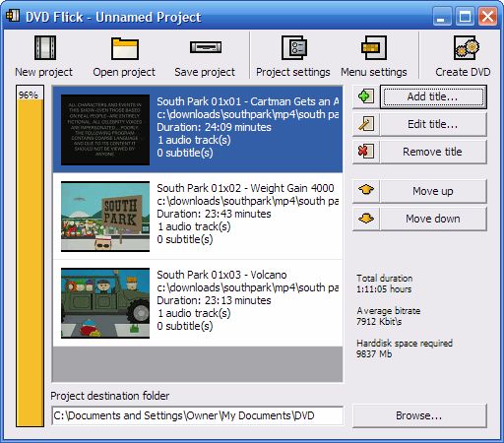Click the Edit title... button
The image size is (504, 443).
[x=433, y=124]
